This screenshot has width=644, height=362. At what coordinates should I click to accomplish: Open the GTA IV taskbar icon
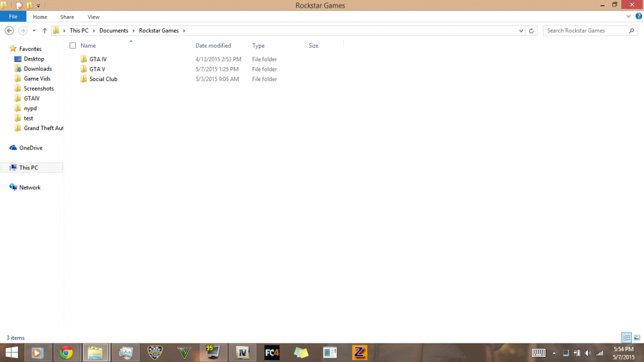242,352
